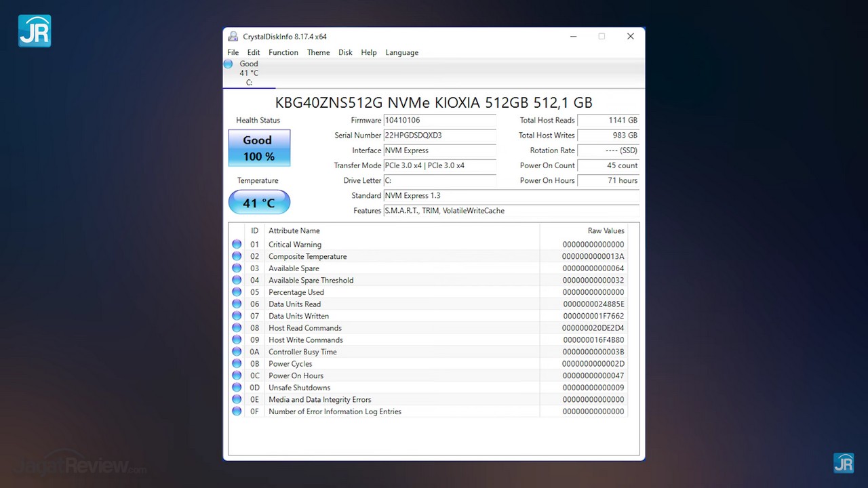The width and height of the screenshot is (868, 488).
Task: Click the status orb beside Composite Temperature
Action: click(x=237, y=256)
